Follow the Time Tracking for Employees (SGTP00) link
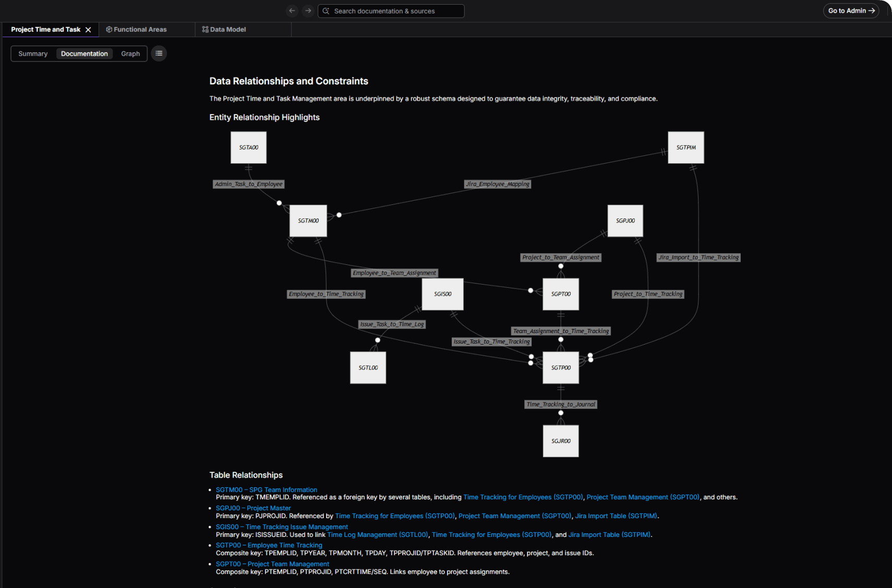Screen dimensions: 892x588 (523, 497)
